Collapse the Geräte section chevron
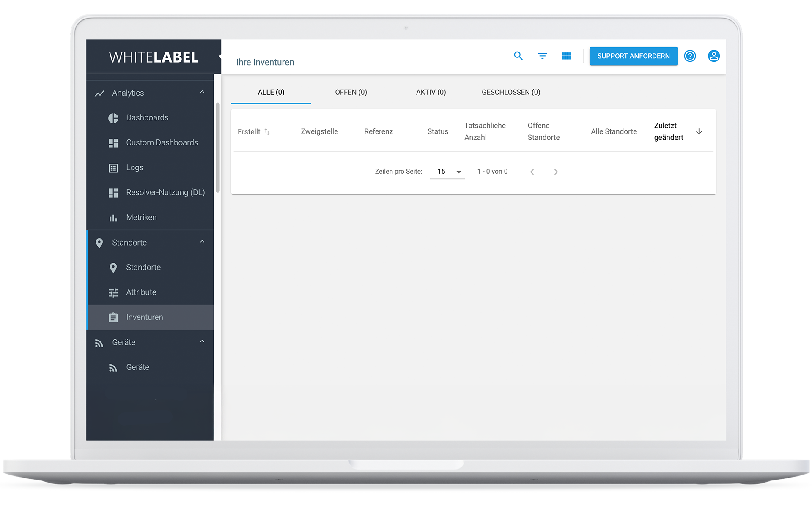 [202, 341]
